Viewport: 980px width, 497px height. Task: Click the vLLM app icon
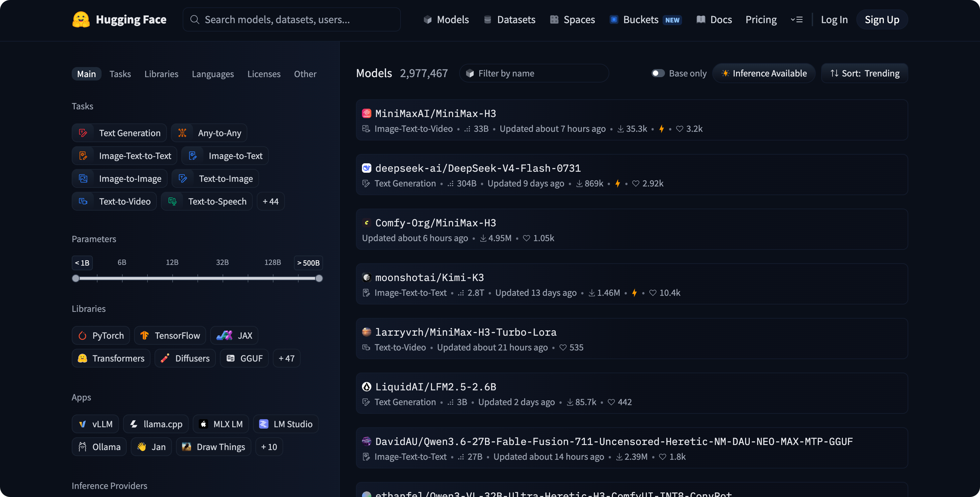[x=82, y=424]
